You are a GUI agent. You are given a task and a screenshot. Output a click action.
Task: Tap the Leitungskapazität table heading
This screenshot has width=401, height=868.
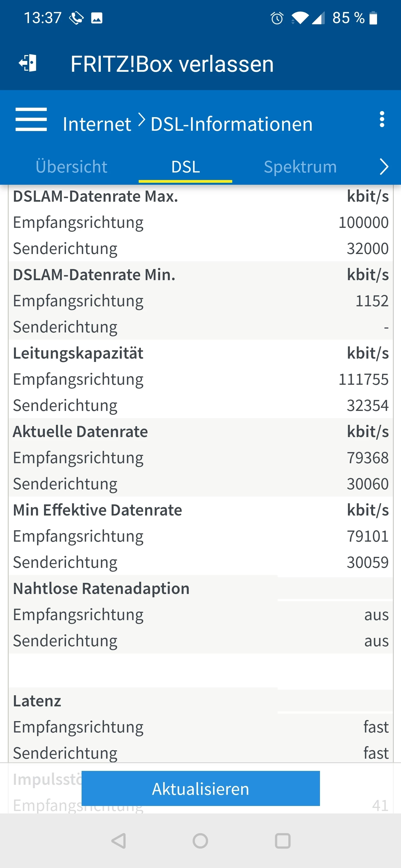click(78, 353)
